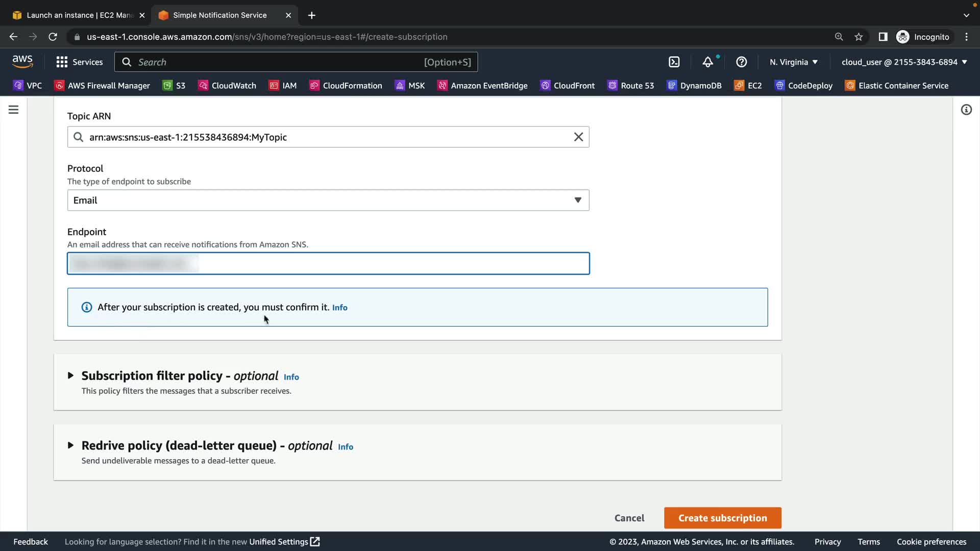
Task: Clear the Topic ARN field with X
Action: [578, 137]
